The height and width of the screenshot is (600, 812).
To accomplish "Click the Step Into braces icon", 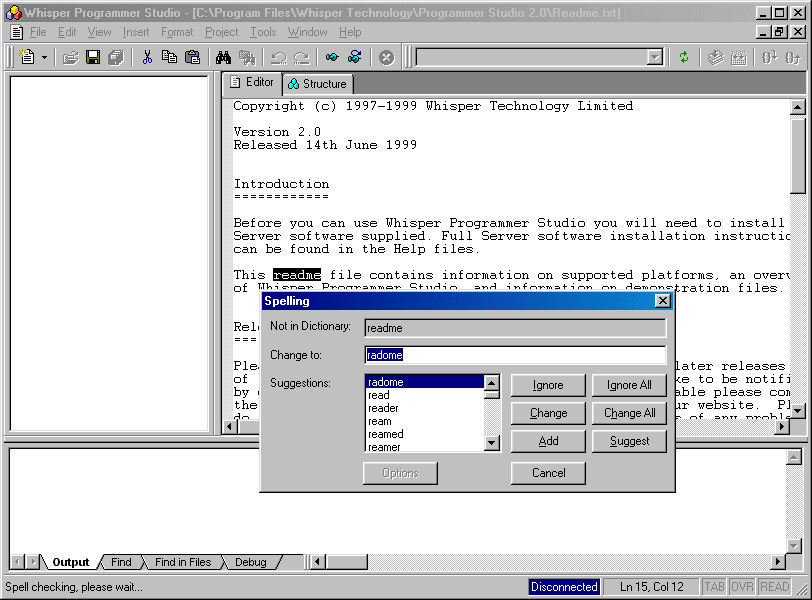I will point(770,57).
